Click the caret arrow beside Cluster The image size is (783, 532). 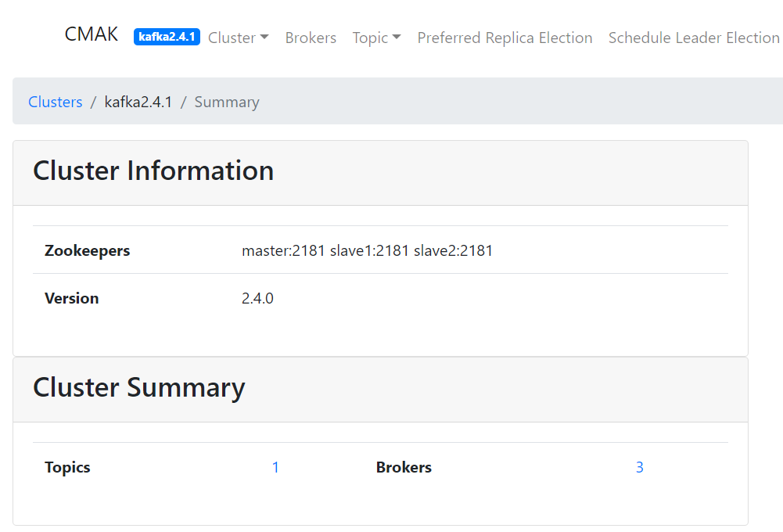[264, 38]
